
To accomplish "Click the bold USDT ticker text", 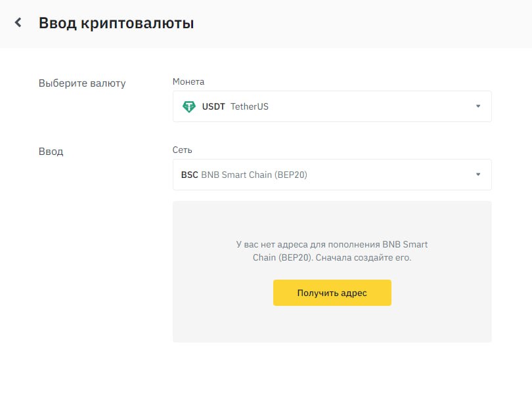I will (x=213, y=106).
